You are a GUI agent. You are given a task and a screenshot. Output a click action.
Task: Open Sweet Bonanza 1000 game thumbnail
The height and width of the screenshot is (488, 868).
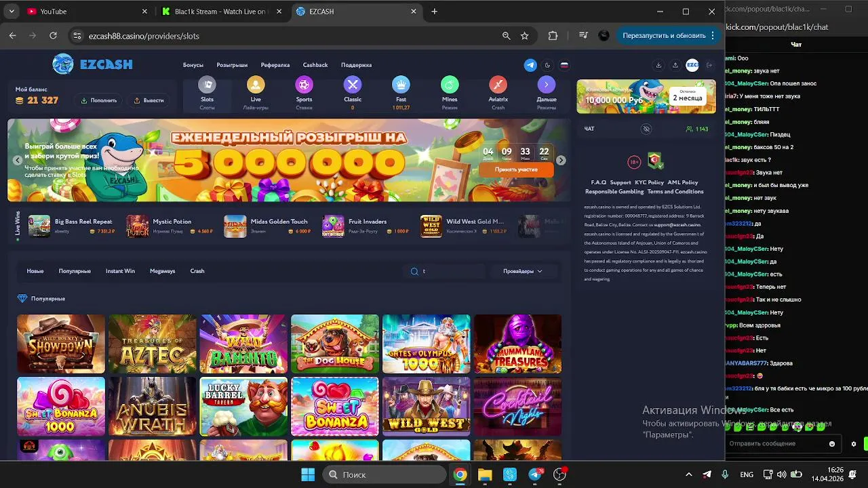61,407
